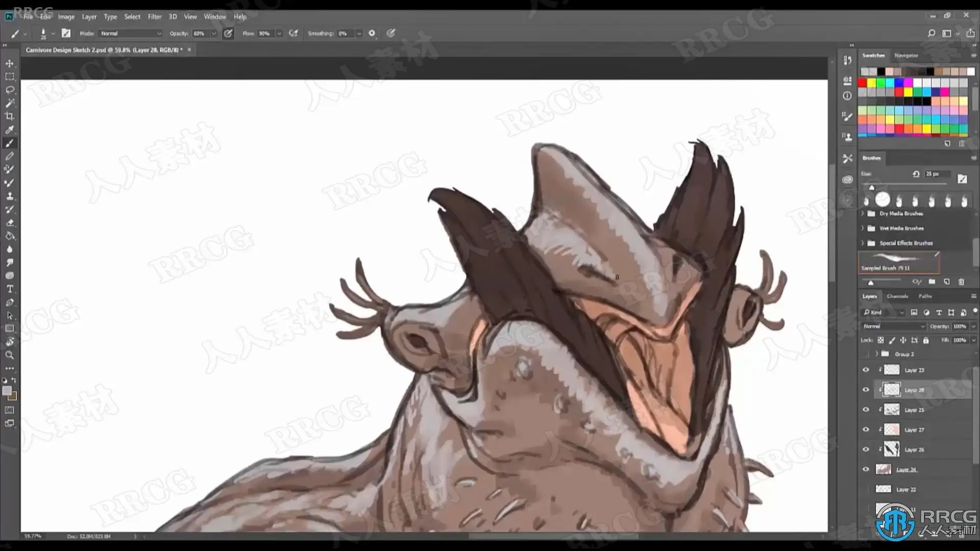Open the Filter menu
The image size is (980, 551).
[x=154, y=17]
